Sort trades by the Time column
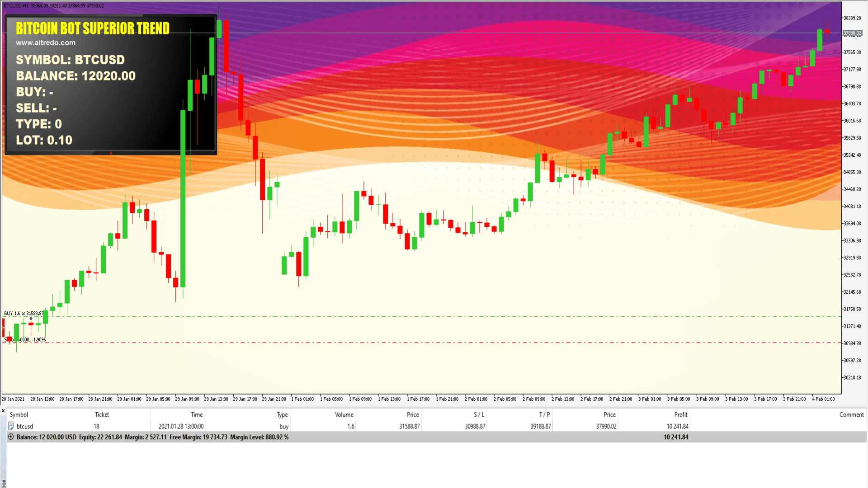This screenshot has width=868, height=488. [197, 414]
